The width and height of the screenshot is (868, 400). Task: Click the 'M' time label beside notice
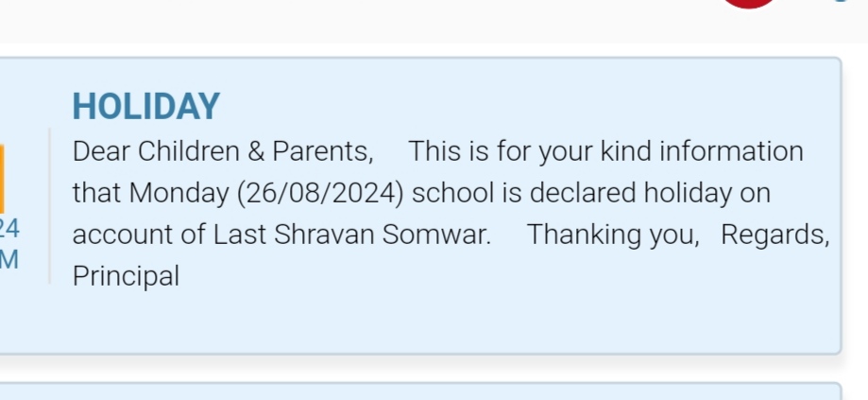coord(9,260)
